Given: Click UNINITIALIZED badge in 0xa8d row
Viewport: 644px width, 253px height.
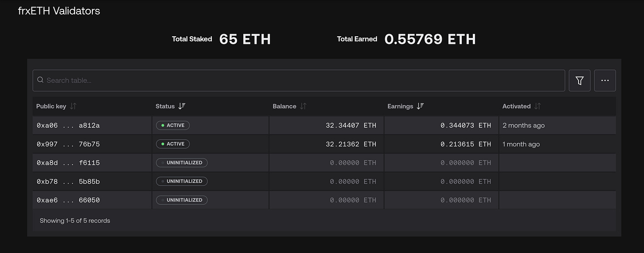Looking at the screenshot, I should [x=182, y=162].
